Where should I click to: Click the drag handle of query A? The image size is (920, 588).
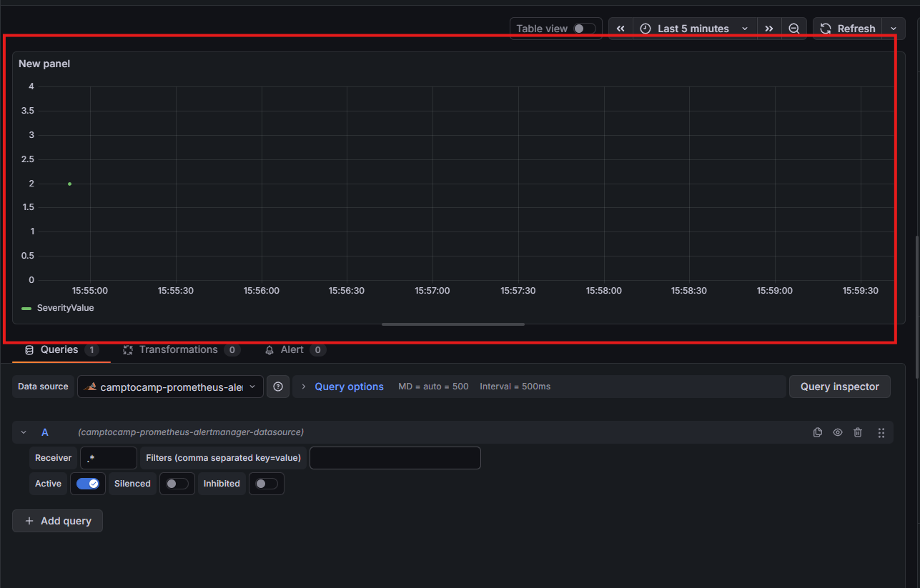(881, 432)
